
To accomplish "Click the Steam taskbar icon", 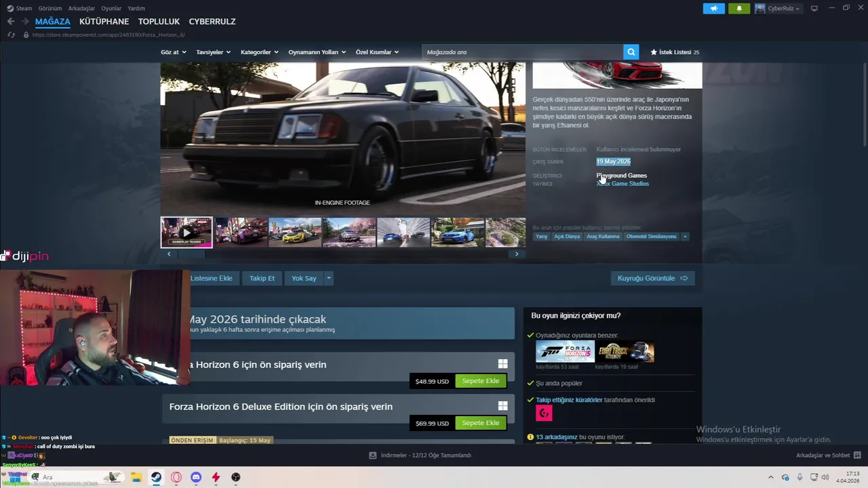I will pos(156,477).
